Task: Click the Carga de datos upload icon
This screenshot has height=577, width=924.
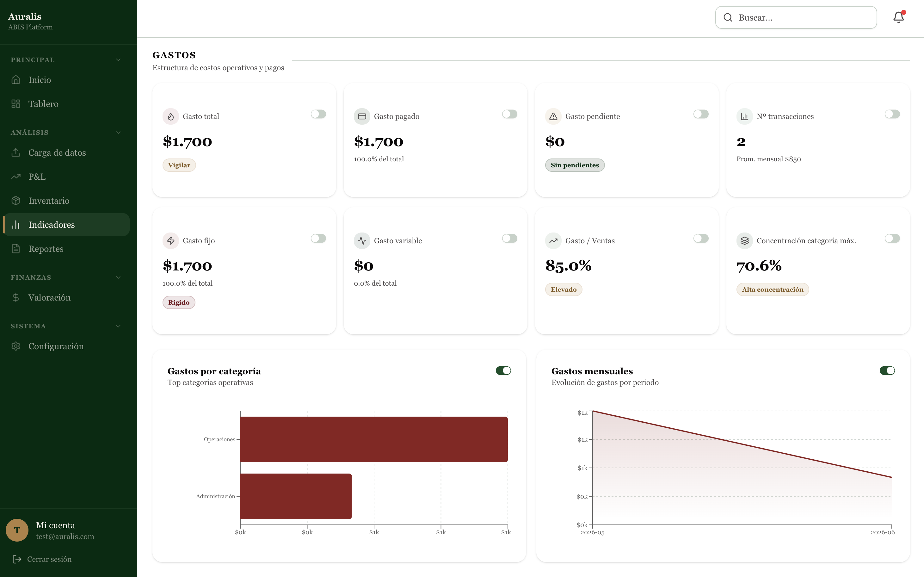Action: (x=15, y=152)
